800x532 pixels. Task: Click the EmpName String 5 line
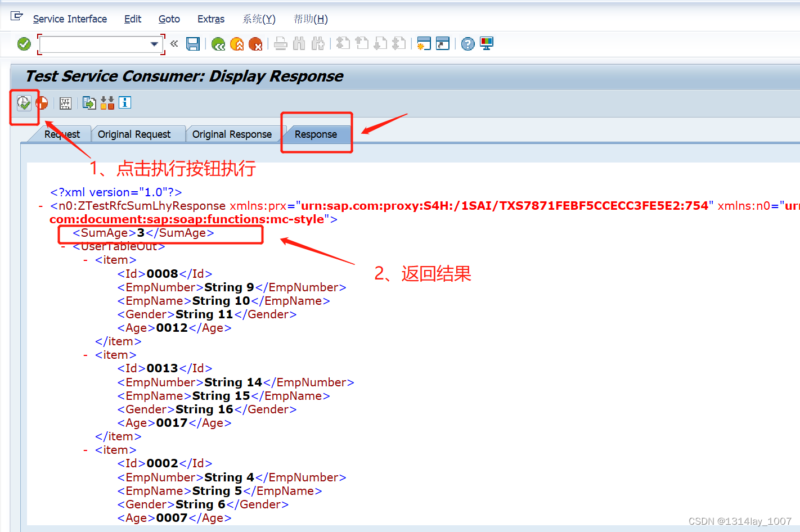pos(220,491)
